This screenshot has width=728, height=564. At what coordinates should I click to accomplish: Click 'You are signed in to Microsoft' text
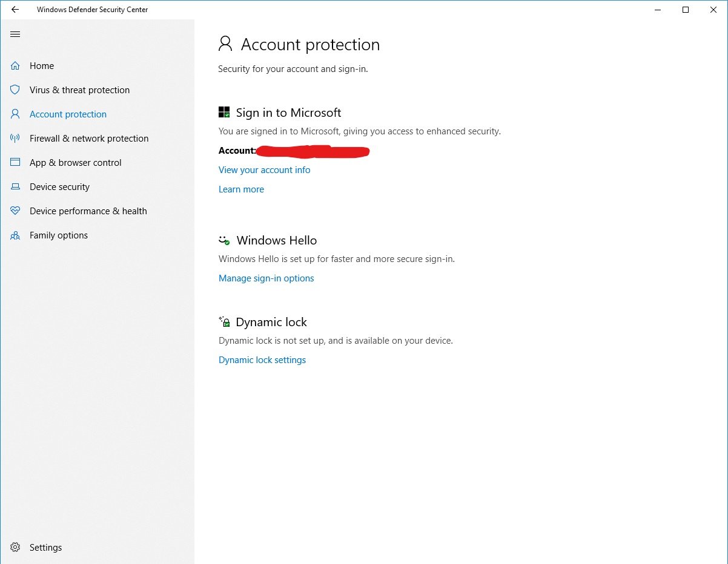tap(360, 131)
